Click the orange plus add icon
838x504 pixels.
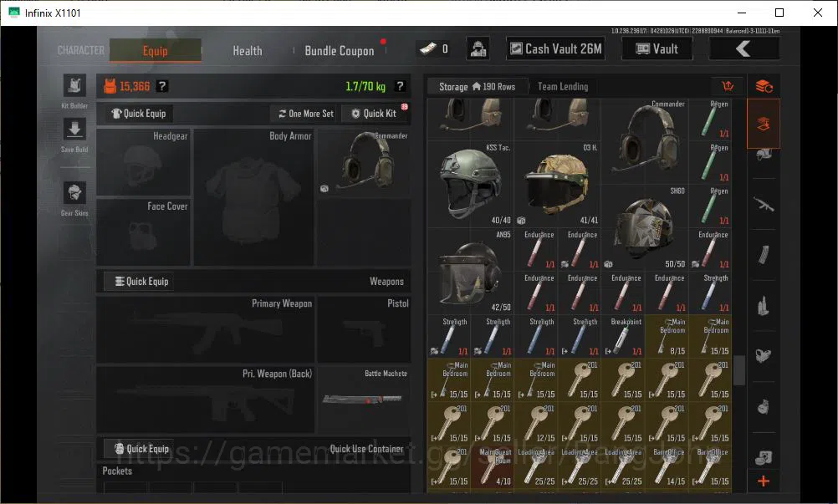(x=764, y=481)
